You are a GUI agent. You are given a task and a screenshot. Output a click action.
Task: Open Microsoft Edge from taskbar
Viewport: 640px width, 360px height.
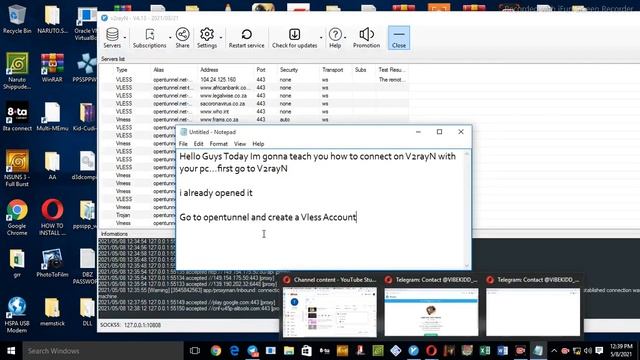234,351
